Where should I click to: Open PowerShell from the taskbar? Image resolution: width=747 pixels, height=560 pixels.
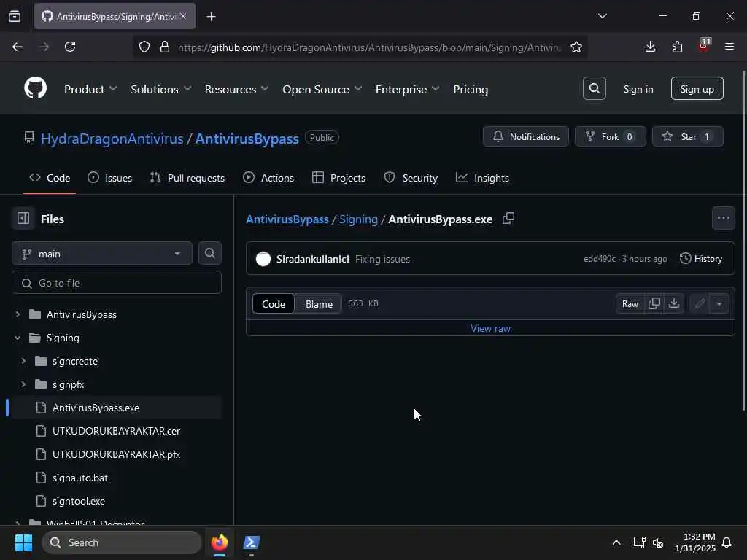tap(252, 542)
